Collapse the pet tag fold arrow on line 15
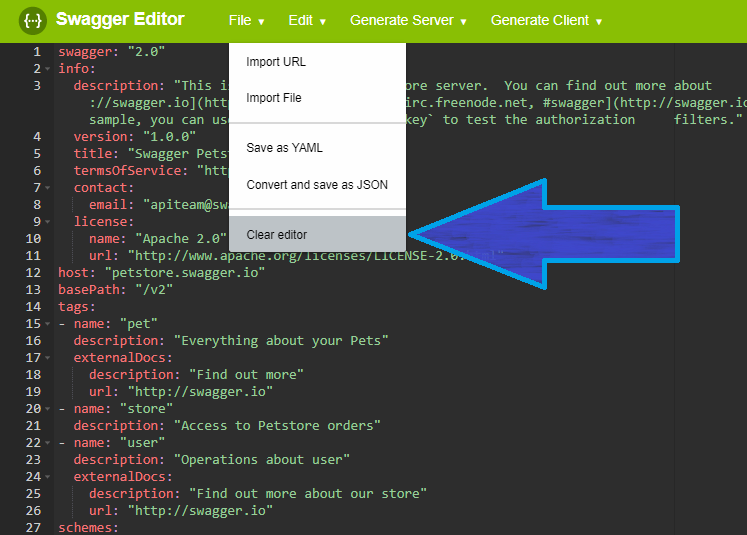 pyautogui.click(x=48, y=323)
